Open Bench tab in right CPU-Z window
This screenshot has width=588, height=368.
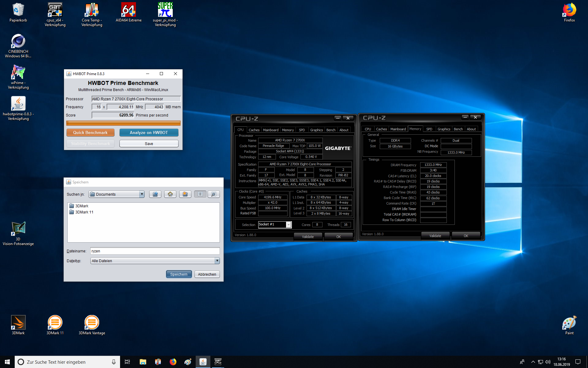(x=458, y=129)
